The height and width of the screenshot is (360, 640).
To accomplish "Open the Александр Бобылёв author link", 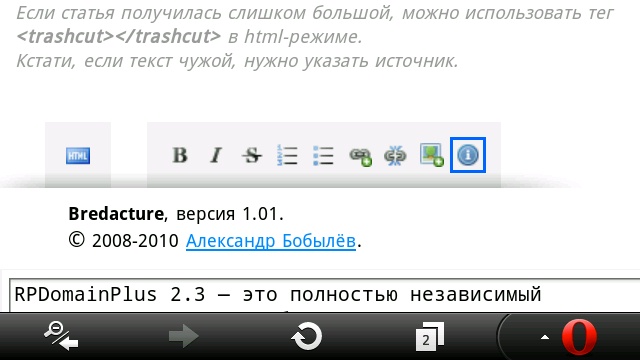I will (271, 241).
